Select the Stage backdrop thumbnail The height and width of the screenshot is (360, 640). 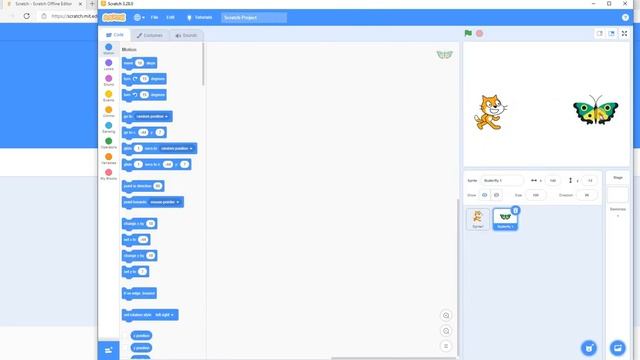pos(618,195)
